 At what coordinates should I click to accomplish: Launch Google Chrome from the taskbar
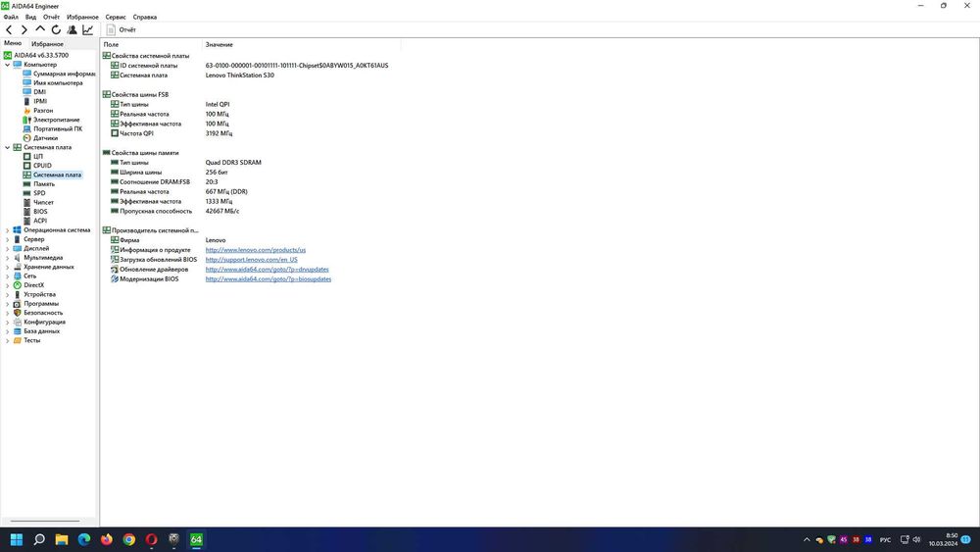tap(128, 539)
